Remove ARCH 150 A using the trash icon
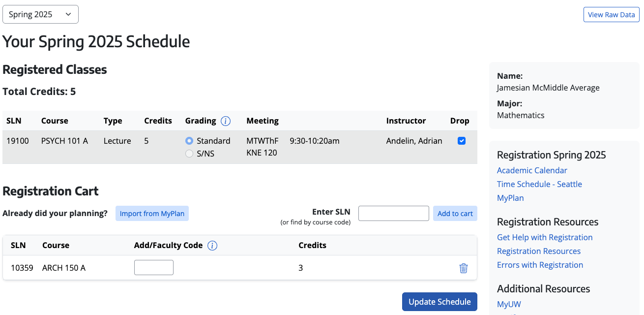 coord(463,268)
